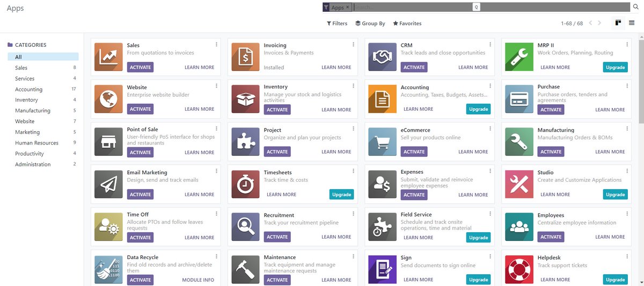Activate the Inventory app
This screenshot has width=644, height=286.
277,109
